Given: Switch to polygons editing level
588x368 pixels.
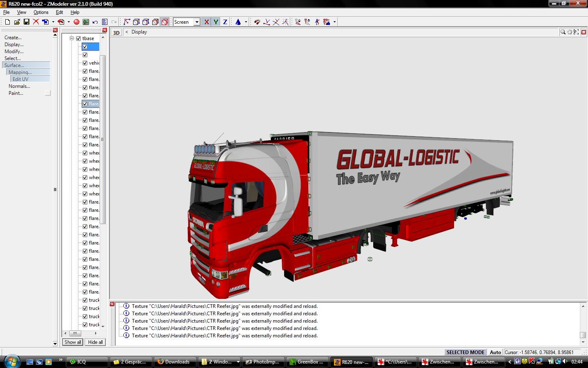Looking at the screenshot, I should [146, 22].
